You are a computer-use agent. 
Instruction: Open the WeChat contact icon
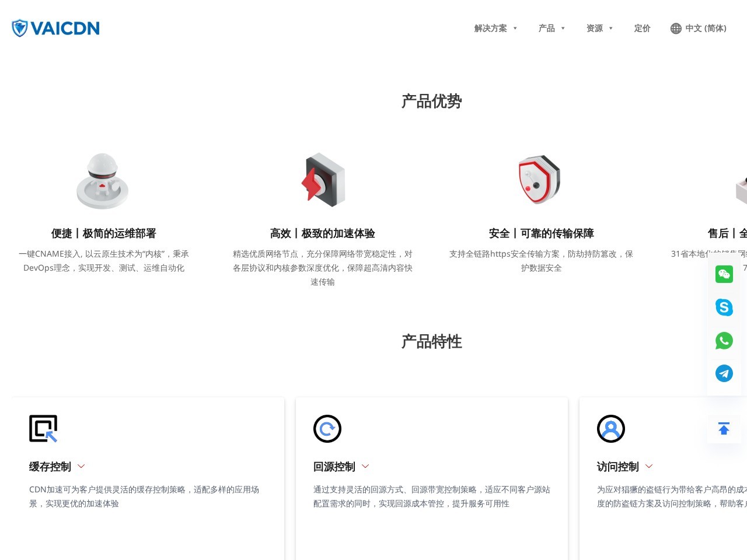pos(724,274)
